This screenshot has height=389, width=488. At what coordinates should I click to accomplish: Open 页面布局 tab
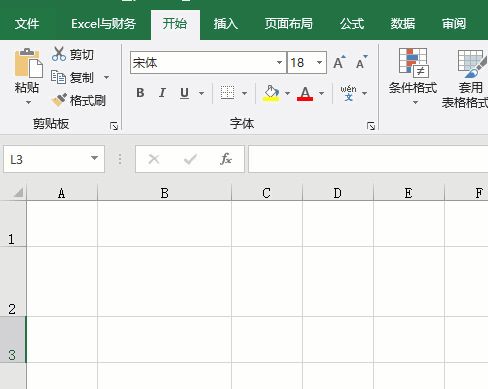[x=289, y=24]
